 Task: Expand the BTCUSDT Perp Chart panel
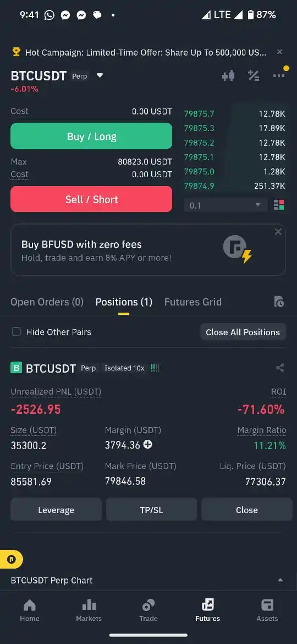coord(280,580)
